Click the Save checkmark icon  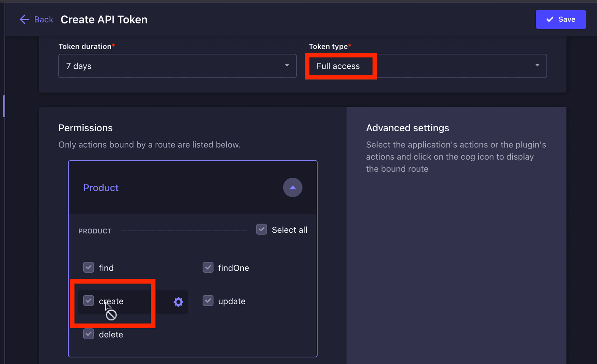(550, 19)
